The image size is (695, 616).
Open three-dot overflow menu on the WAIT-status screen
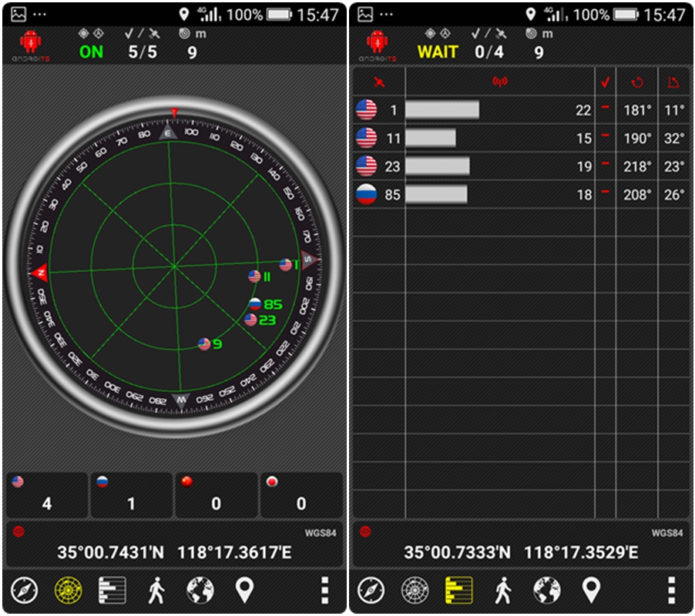[671, 590]
